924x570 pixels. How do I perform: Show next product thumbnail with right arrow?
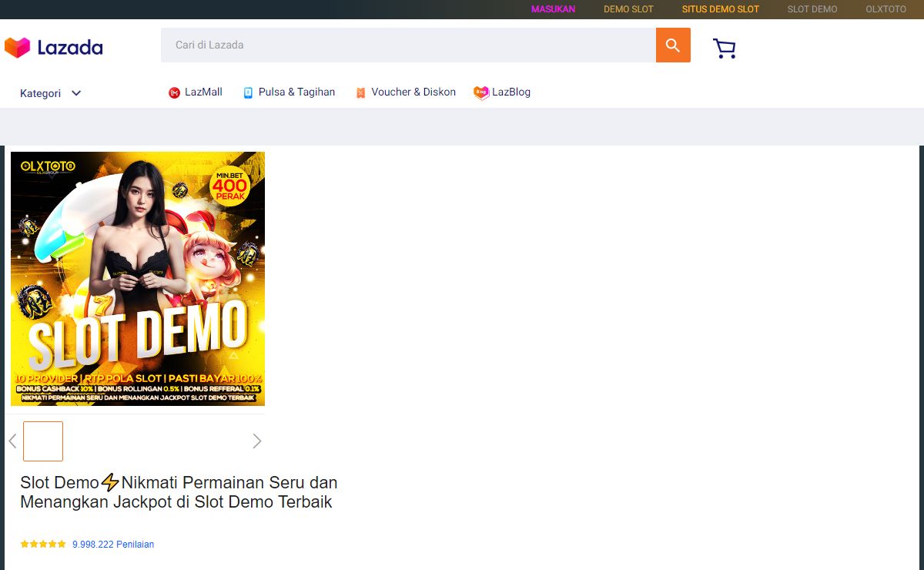[x=257, y=441]
